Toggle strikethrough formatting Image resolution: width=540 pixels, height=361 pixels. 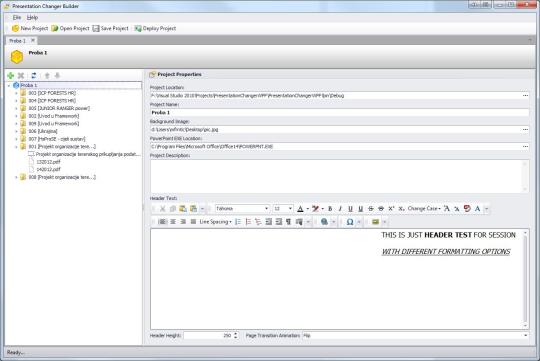[x=371, y=209]
